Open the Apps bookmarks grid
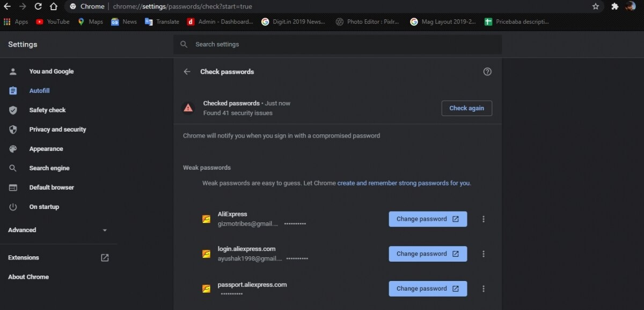This screenshot has height=310, width=644. pyautogui.click(x=16, y=22)
